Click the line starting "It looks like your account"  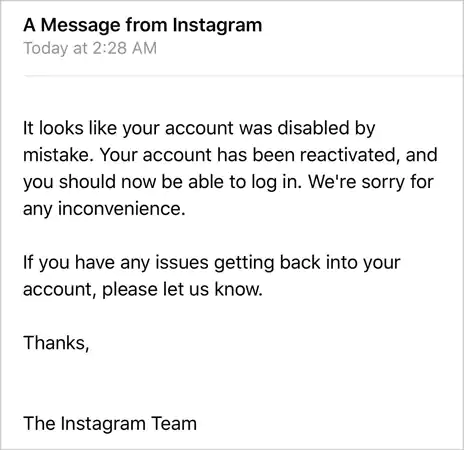tap(199, 129)
